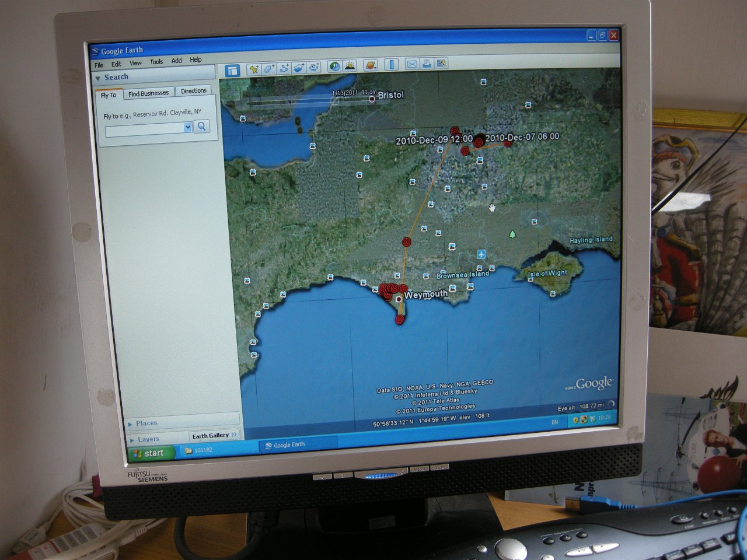
Task: Toggle the sunlight across landscape icon
Action: (x=350, y=65)
